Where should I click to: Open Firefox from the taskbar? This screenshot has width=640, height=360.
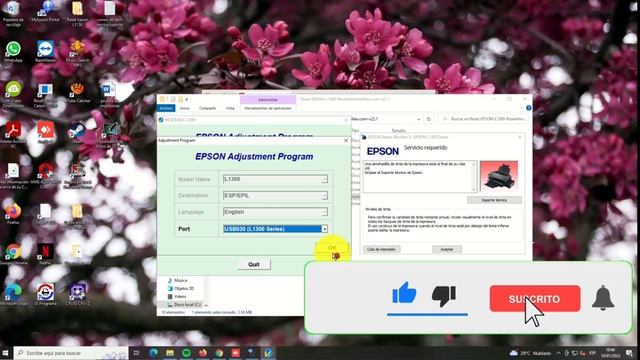(203, 353)
